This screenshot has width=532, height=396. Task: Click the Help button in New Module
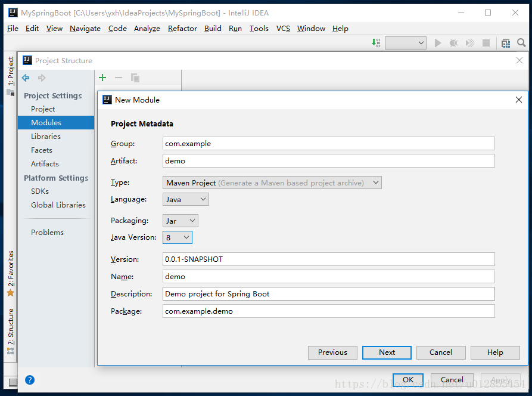495,352
